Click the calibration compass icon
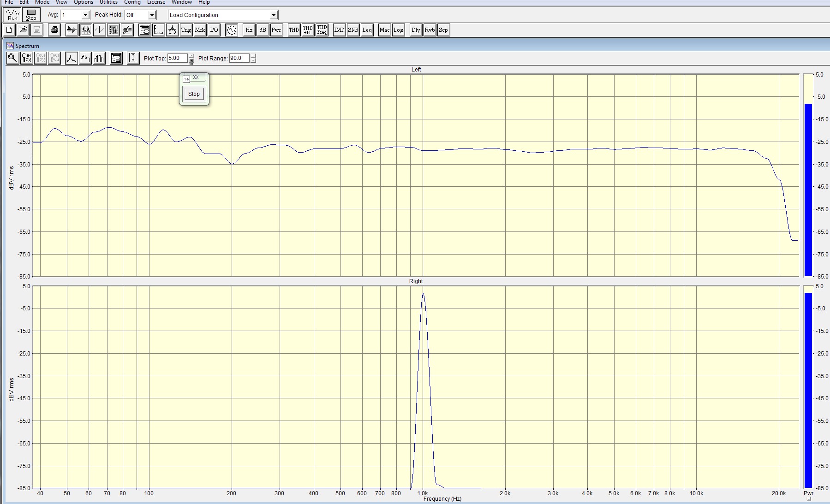 pyautogui.click(x=172, y=30)
